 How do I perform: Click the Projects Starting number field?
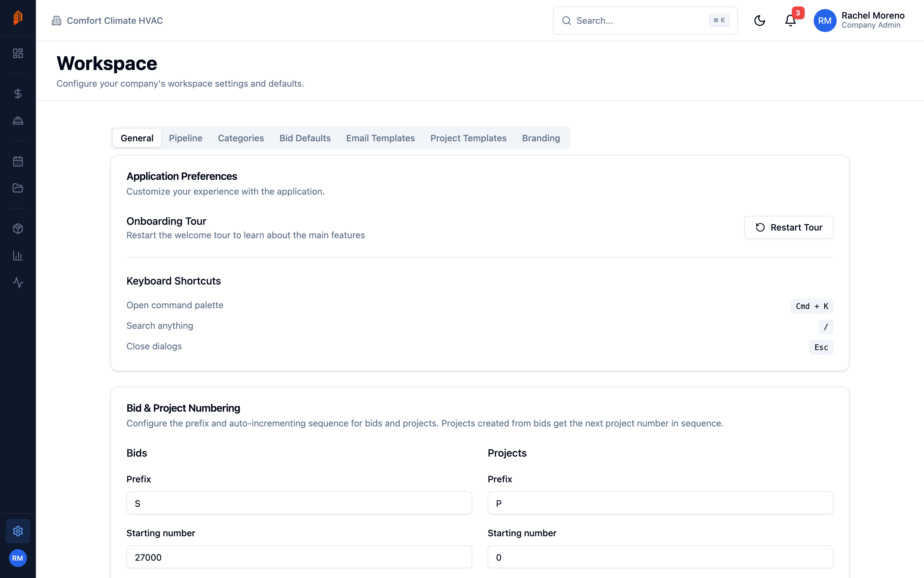660,557
